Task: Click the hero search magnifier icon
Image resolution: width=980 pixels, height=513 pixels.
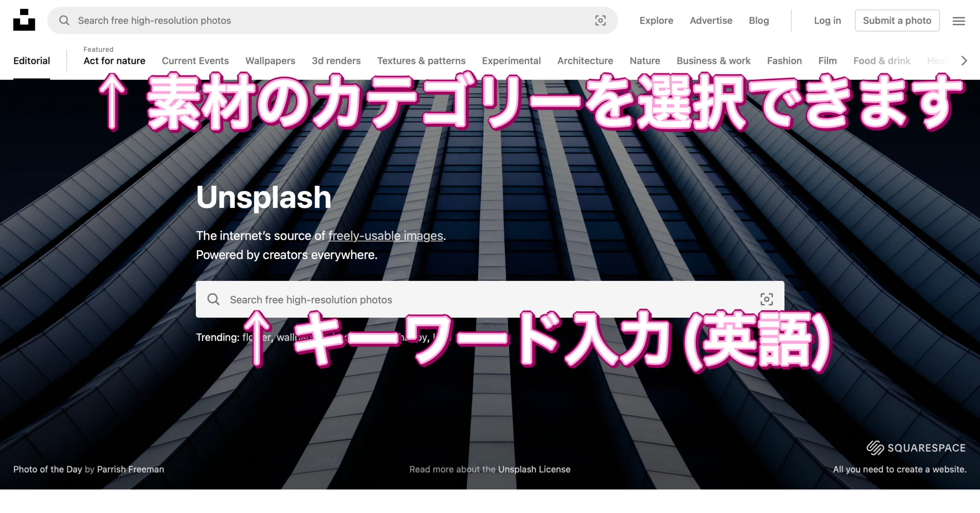Action: [213, 299]
